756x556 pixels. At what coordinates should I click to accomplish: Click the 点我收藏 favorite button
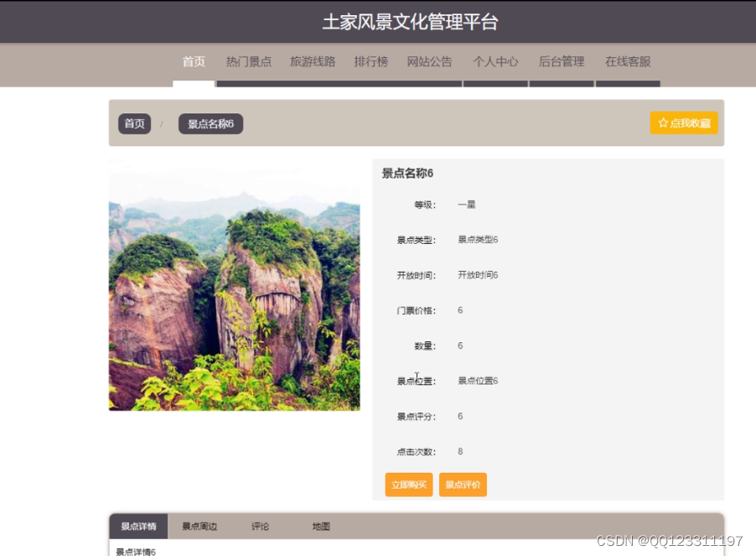[x=684, y=122]
